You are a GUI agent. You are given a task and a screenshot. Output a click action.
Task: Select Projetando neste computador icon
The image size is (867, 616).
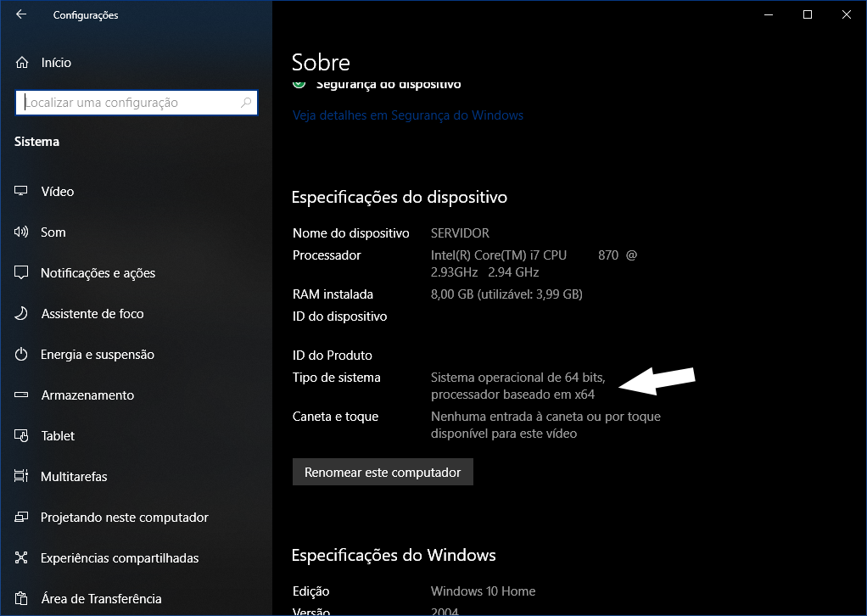tap(21, 517)
